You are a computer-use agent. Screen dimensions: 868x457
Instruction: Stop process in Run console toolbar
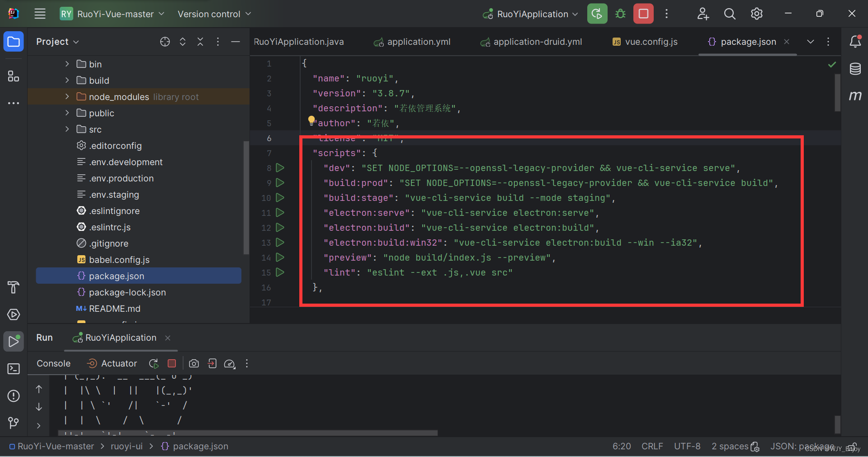172,363
